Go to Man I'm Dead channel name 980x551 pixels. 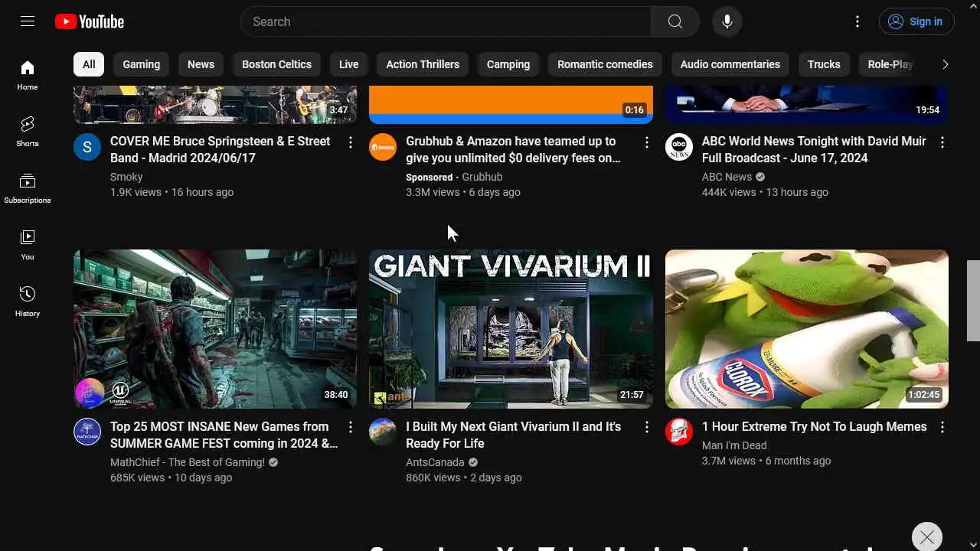tap(734, 445)
